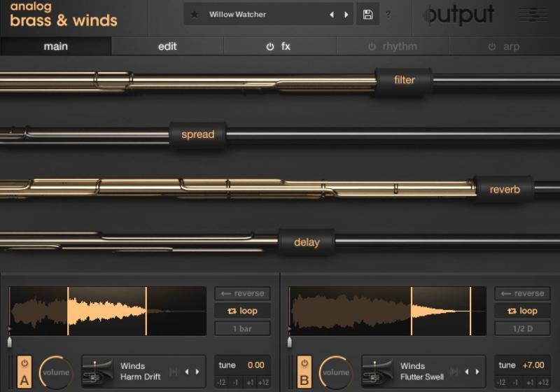The height and width of the screenshot is (392, 560).
Task: Open the 1/2 D loop length menu
Action: pyautogui.click(x=522, y=328)
